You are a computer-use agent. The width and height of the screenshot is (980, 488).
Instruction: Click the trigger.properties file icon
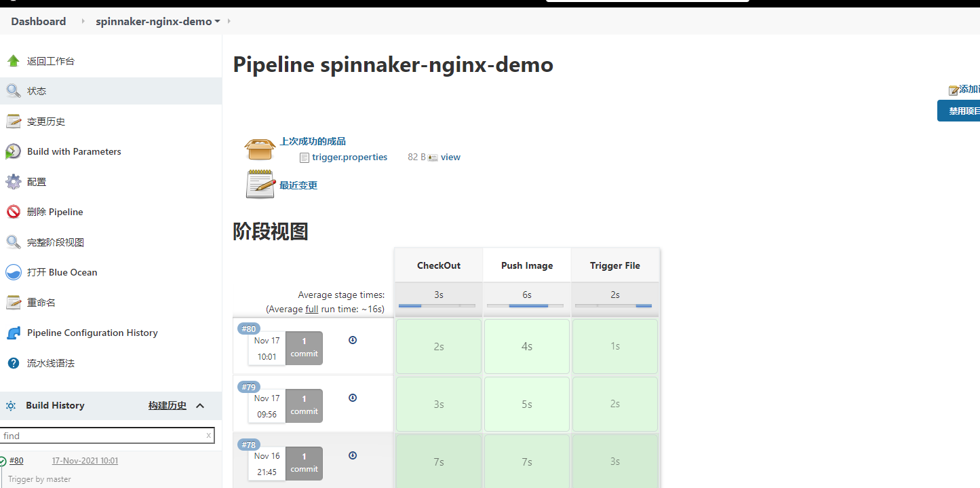(x=305, y=157)
